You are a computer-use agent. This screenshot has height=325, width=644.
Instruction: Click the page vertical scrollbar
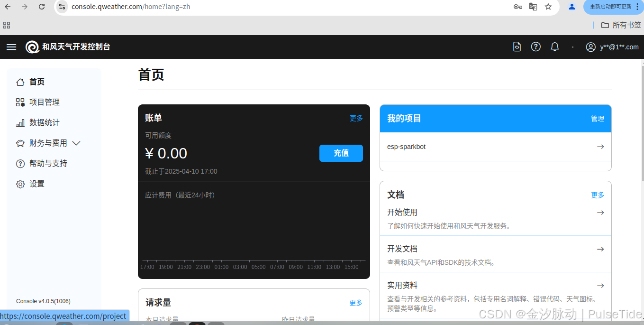point(643,123)
